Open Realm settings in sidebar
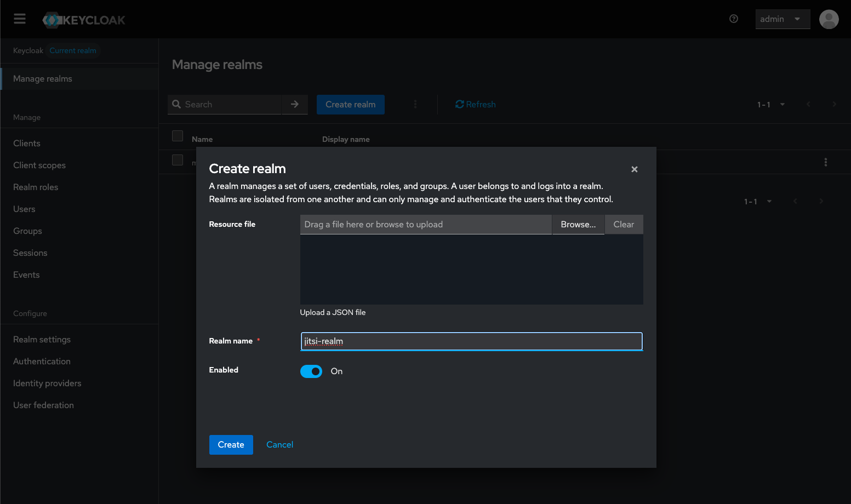The width and height of the screenshot is (851, 504). 42,340
